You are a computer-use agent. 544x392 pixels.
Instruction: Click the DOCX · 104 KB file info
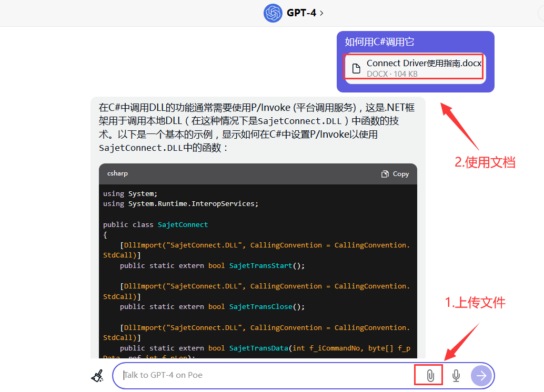(392, 74)
